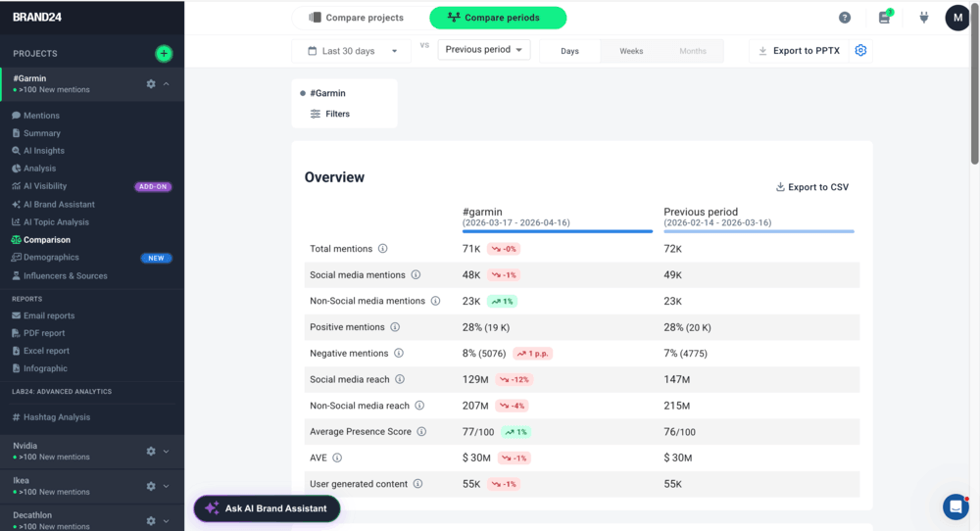980x531 pixels.
Task: Select the Days granularity option
Action: click(569, 51)
